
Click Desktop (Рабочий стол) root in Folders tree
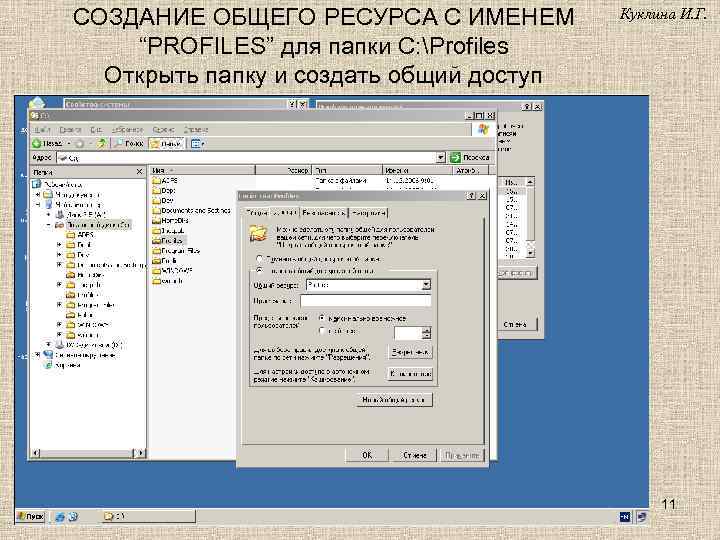pos(57,184)
